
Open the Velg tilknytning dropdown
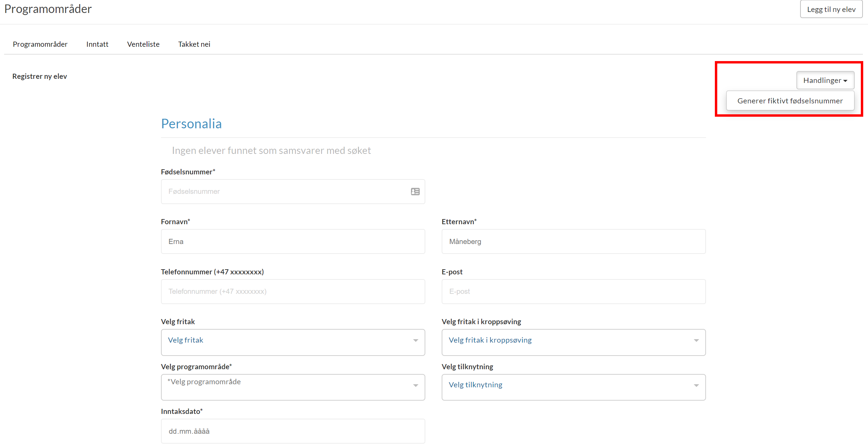pyautogui.click(x=574, y=387)
